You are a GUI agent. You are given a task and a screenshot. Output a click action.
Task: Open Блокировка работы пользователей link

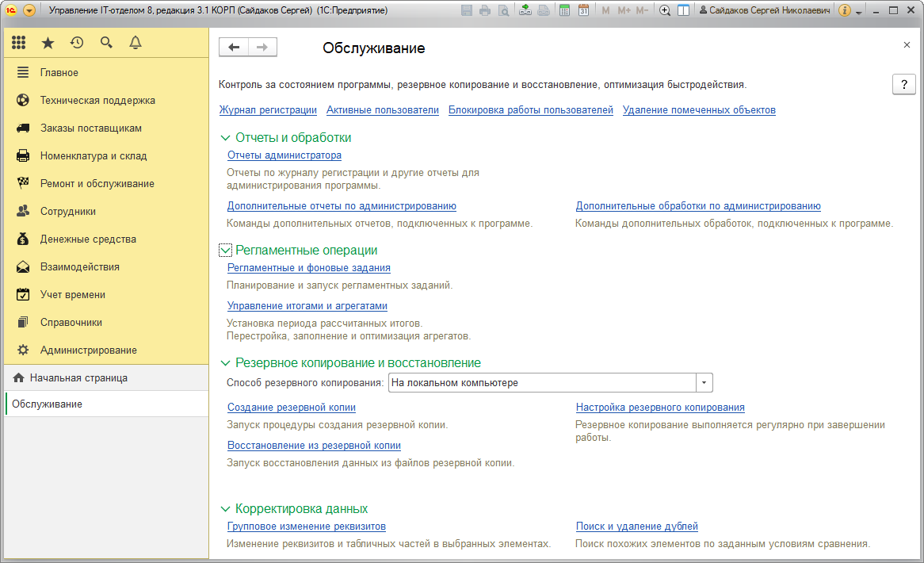pos(530,109)
